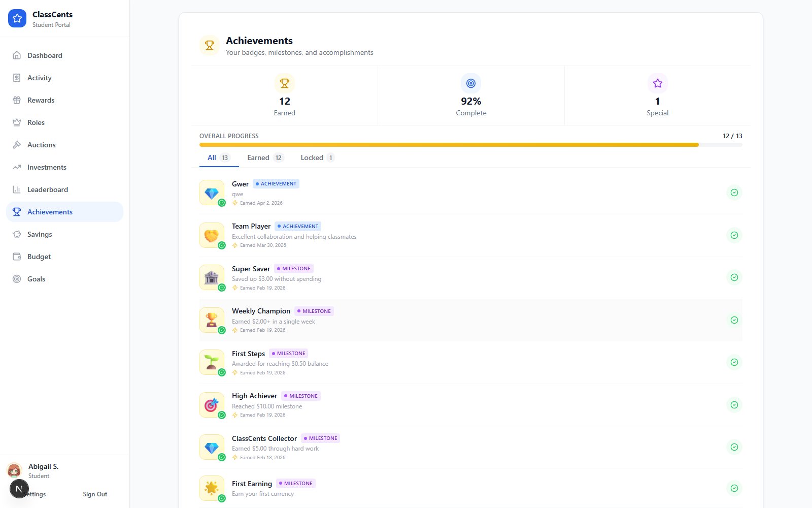
Task: Click the Leaderboard bar chart icon
Action: pyautogui.click(x=17, y=189)
